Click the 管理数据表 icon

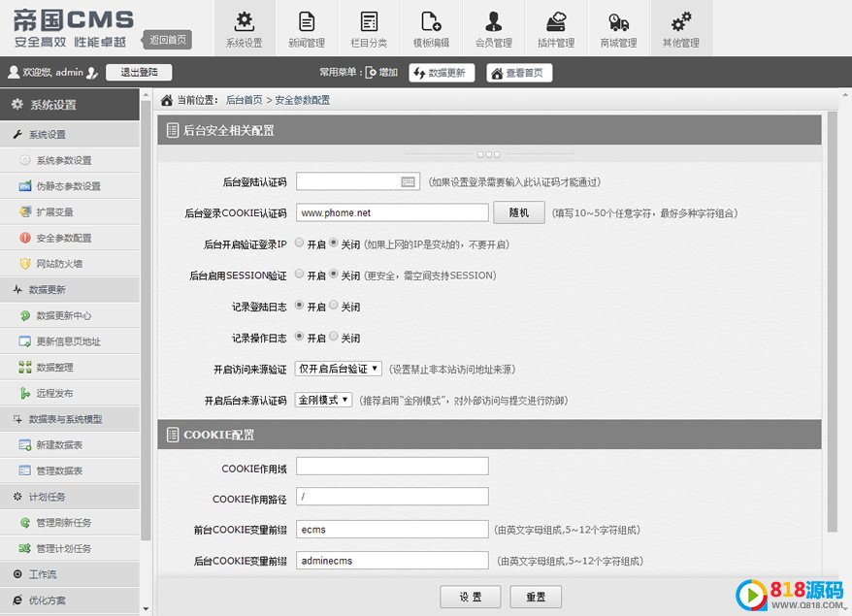(x=25, y=470)
